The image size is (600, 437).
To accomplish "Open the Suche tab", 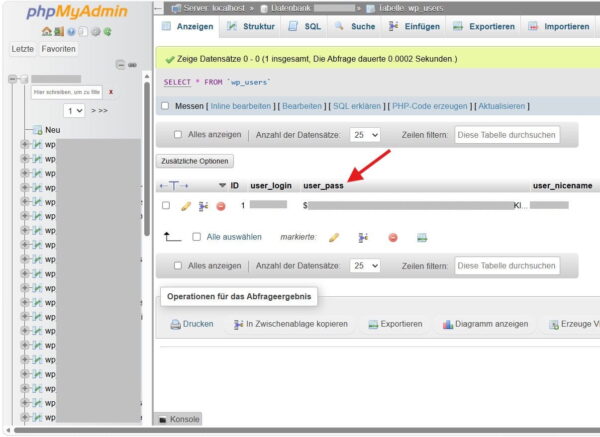I will 355,26.
